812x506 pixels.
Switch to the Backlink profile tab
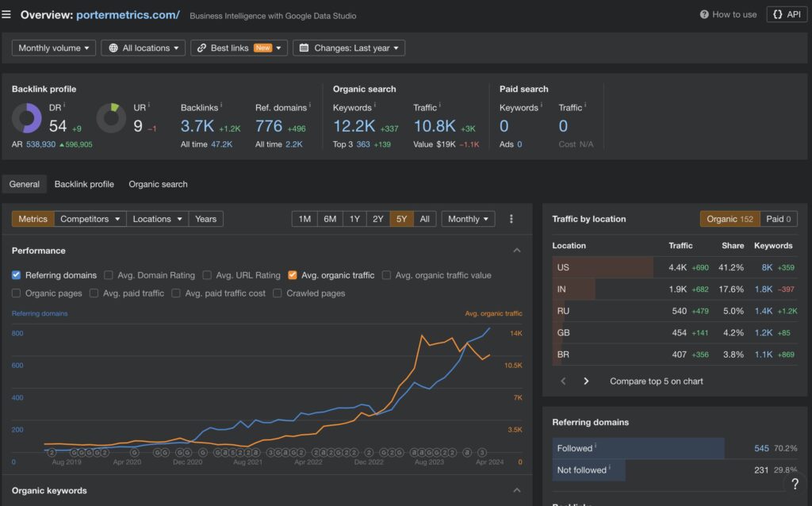coord(84,184)
